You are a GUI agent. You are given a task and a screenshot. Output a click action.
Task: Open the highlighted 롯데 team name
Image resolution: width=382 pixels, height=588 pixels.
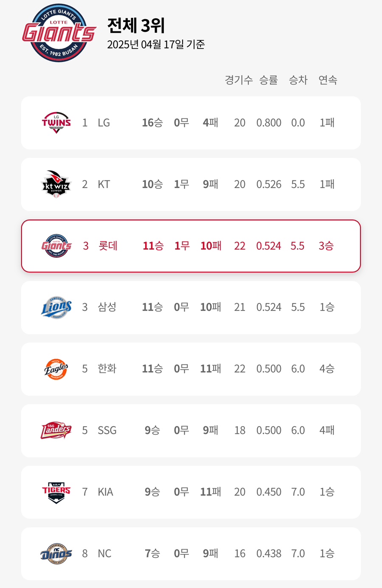(108, 246)
